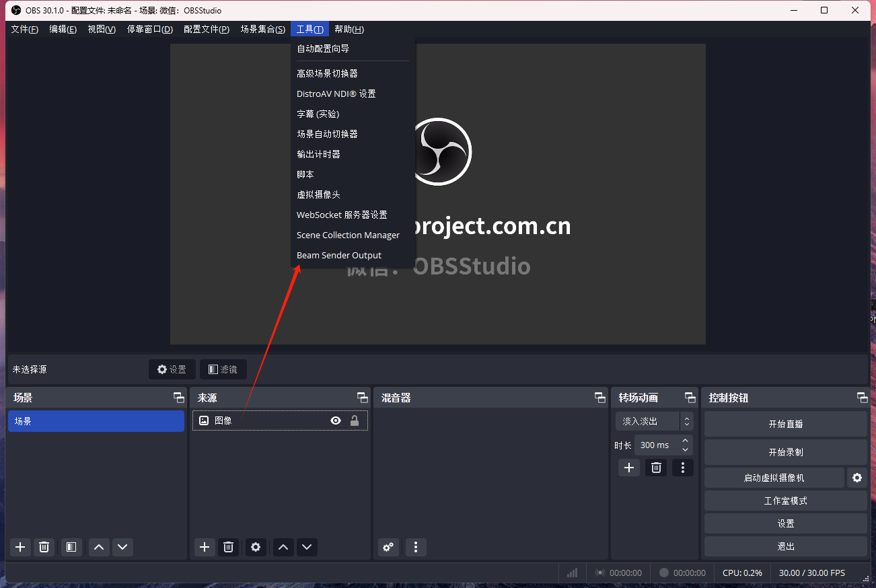Pop out the Scene Transitions dock
The height and width of the screenshot is (588, 876).
[690, 398]
